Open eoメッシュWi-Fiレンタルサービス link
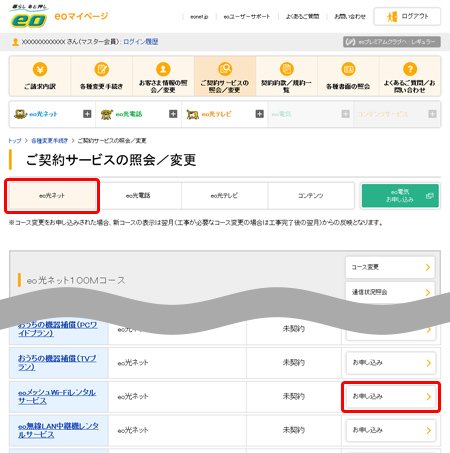Viewport: 450px width, 453px height. pos(57,397)
